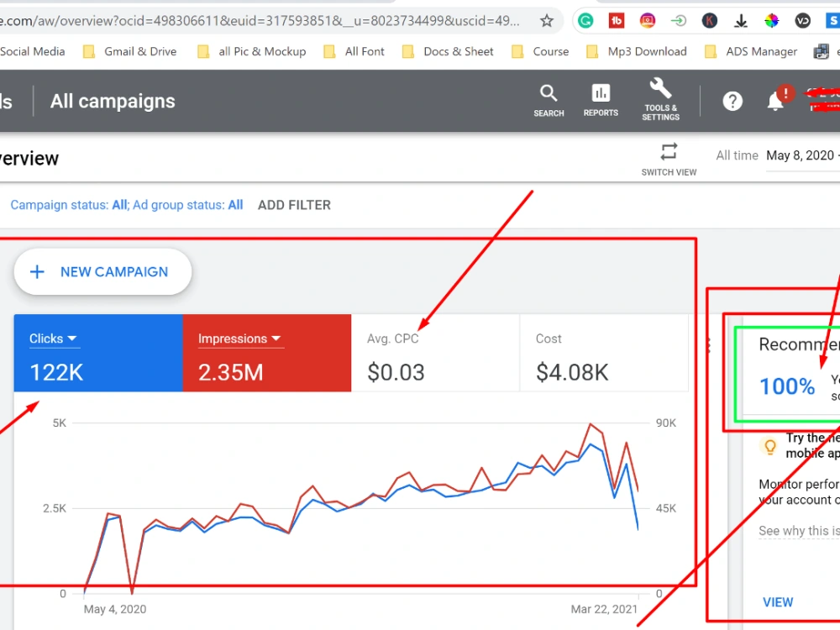Open the All Font bookmark folder

(354, 51)
